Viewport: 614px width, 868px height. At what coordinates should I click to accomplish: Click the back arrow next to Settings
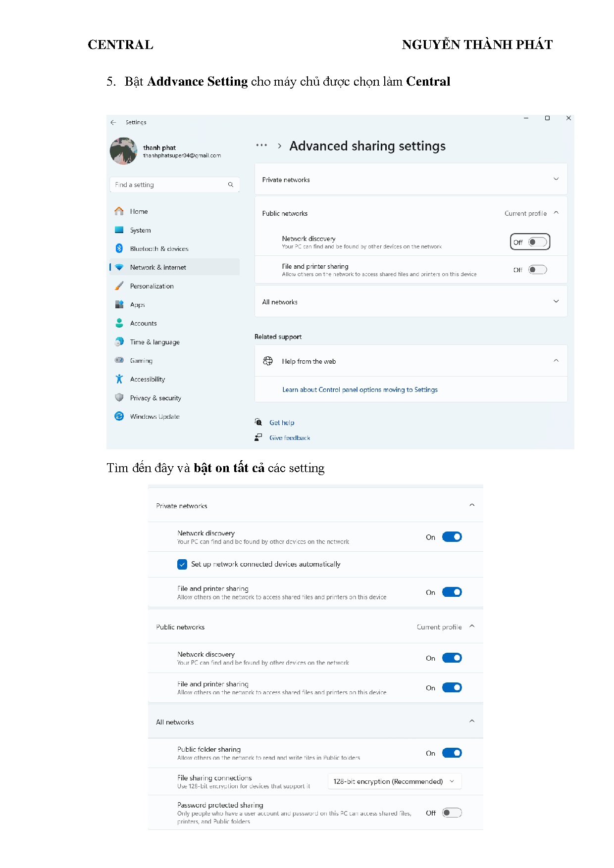[113, 122]
